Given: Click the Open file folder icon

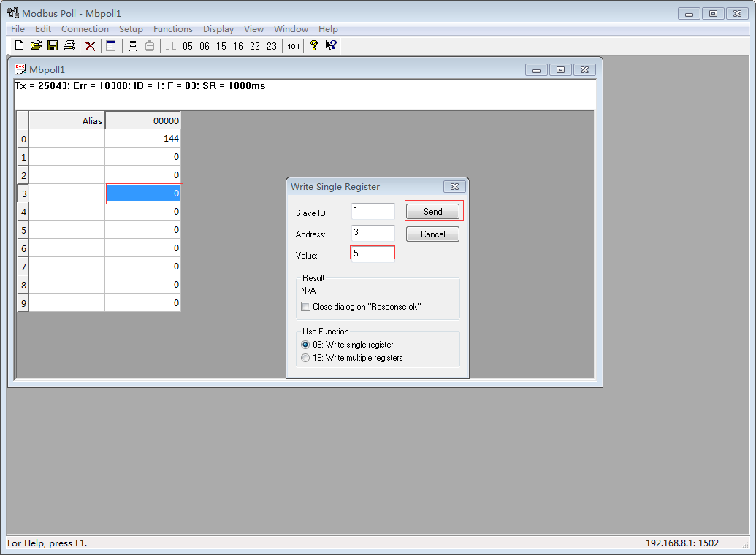Looking at the screenshot, I should pyautogui.click(x=36, y=46).
